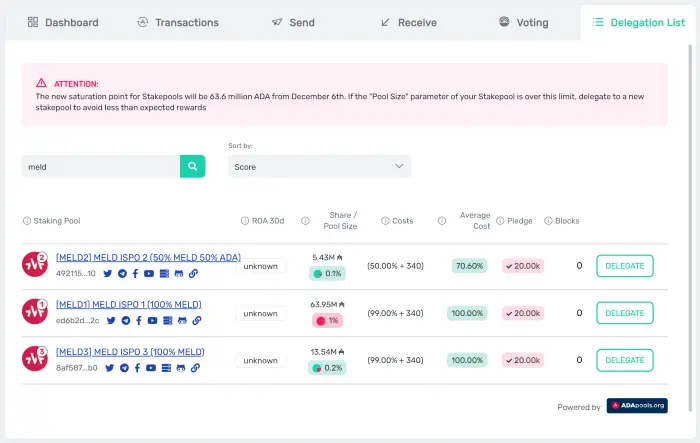
Task: Click the red 1% saturation indicator
Action: coord(327,321)
